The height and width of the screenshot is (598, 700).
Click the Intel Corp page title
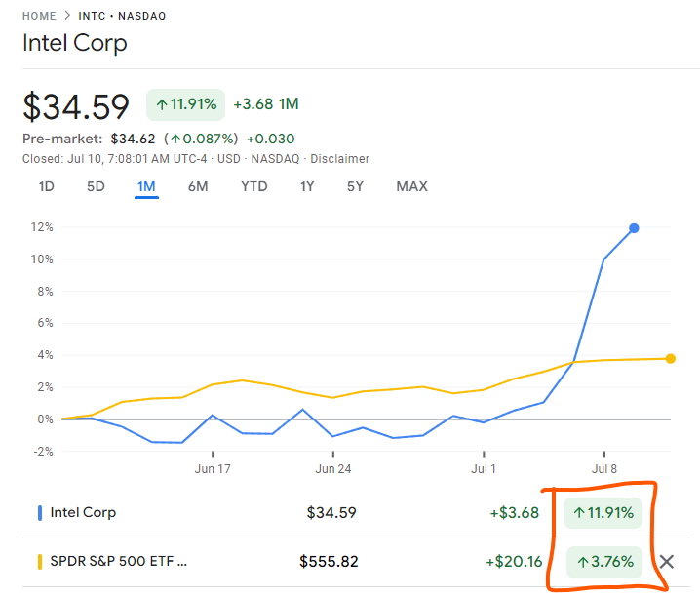pos(74,43)
